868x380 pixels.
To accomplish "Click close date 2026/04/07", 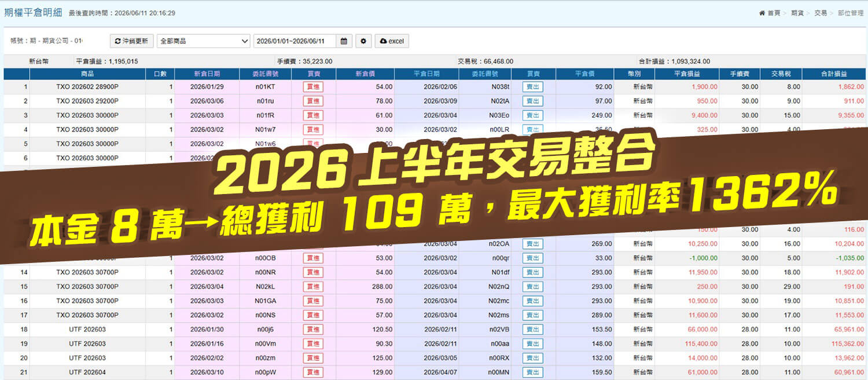I will pos(440,372).
